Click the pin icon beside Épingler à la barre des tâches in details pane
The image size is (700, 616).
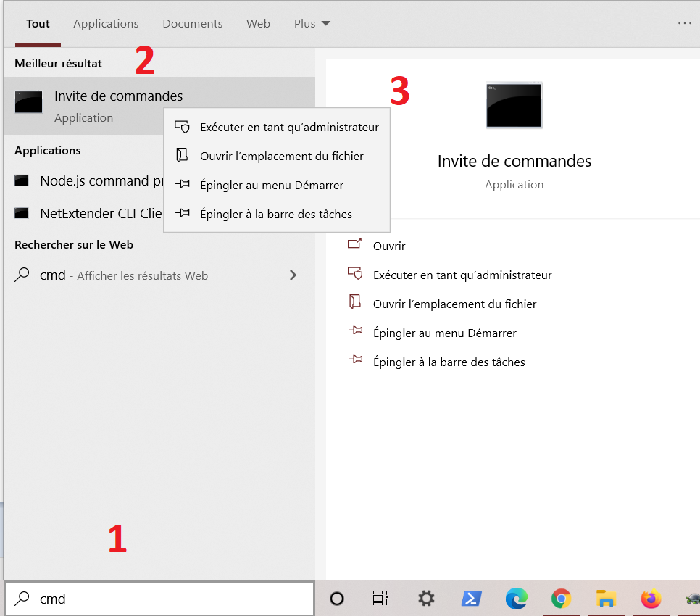pos(355,359)
